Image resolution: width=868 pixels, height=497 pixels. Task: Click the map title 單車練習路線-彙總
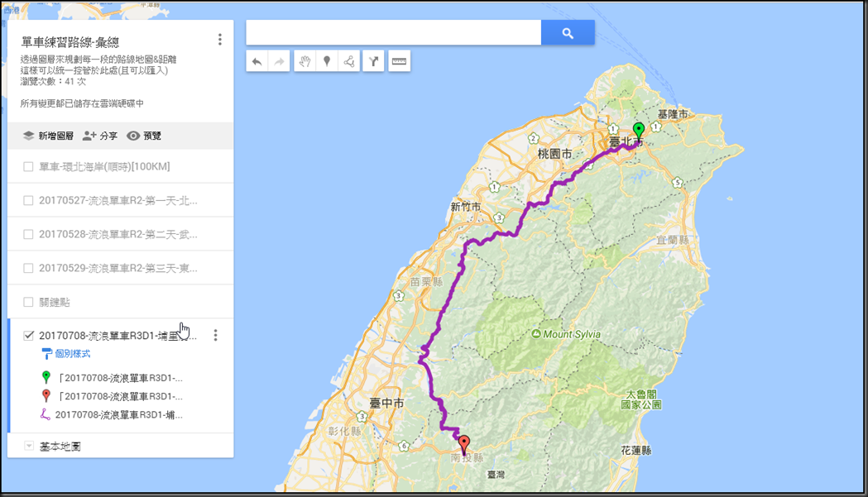70,42
